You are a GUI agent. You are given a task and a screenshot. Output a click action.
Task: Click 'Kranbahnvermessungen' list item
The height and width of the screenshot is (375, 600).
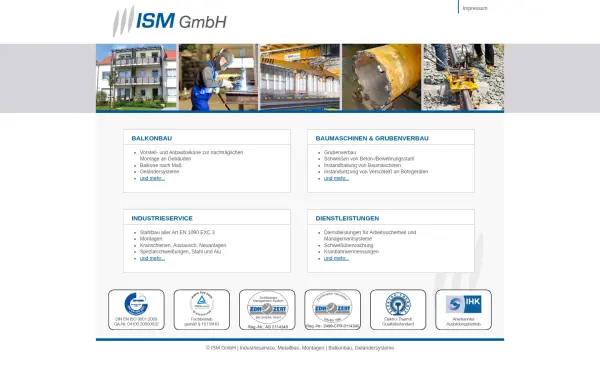click(351, 252)
